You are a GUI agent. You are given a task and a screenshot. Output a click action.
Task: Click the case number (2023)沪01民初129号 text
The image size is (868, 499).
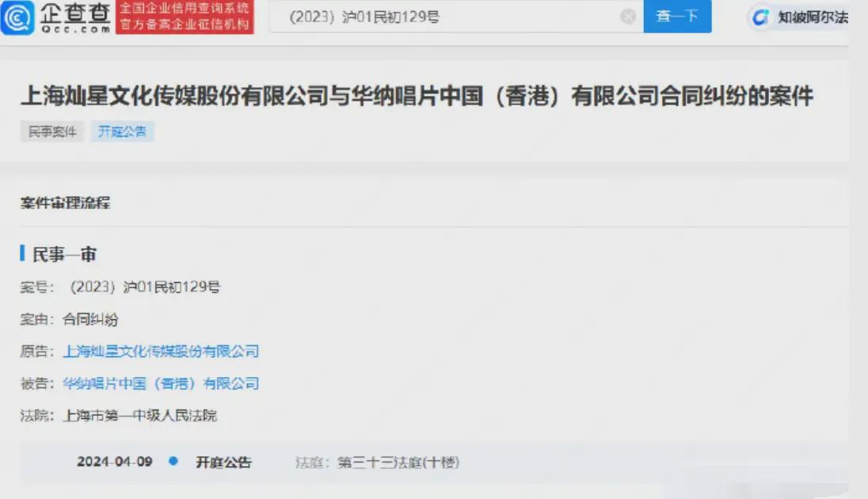(x=144, y=287)
